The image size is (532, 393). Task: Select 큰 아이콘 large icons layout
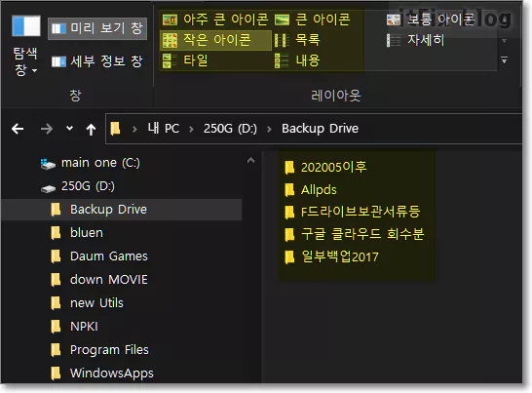[312, 20]
